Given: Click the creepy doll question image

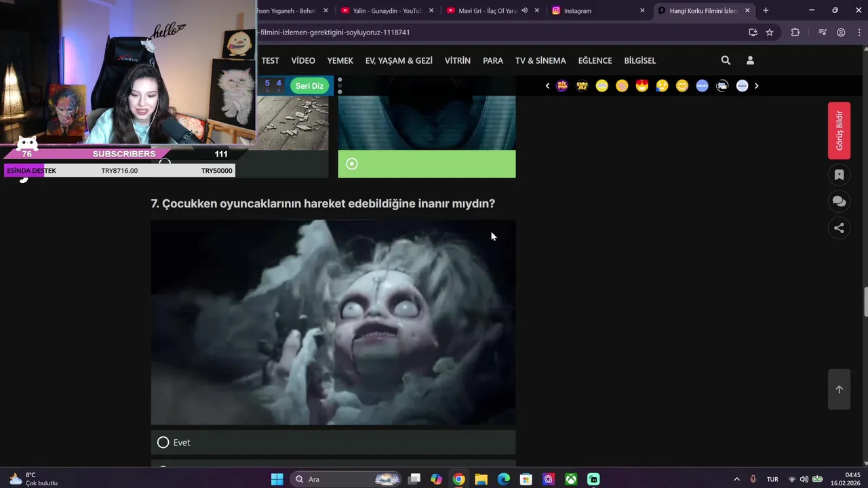Looking at the screenshot, I should (x=333, y=322).
